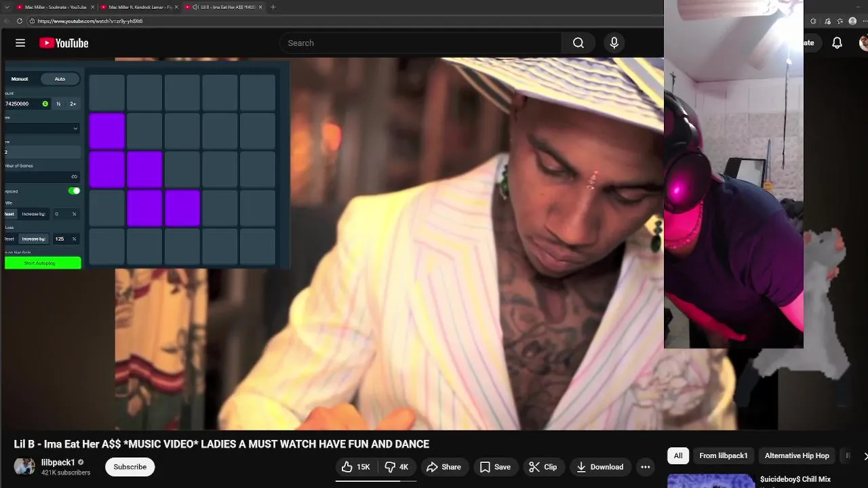Download the video
Image resolution: width=868 pixels, height=488 pixels.
coord(599,467)
